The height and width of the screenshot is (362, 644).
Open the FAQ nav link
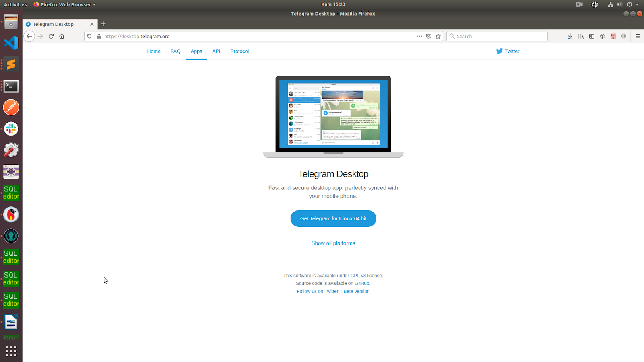(175, 51)
